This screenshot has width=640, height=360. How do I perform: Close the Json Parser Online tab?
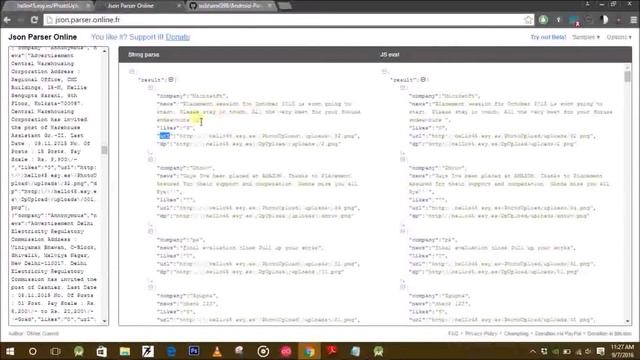pyautogui.click(x=179, y=6)
